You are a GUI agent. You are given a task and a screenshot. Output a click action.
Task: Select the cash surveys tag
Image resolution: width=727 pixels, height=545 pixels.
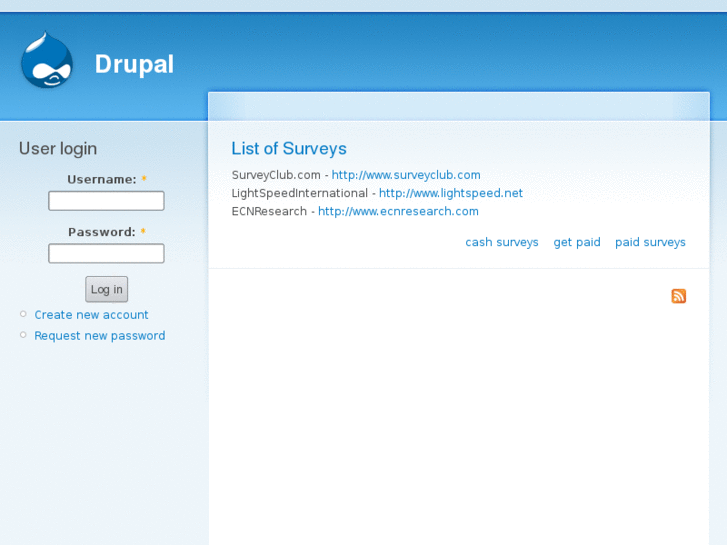coord(502,242)
